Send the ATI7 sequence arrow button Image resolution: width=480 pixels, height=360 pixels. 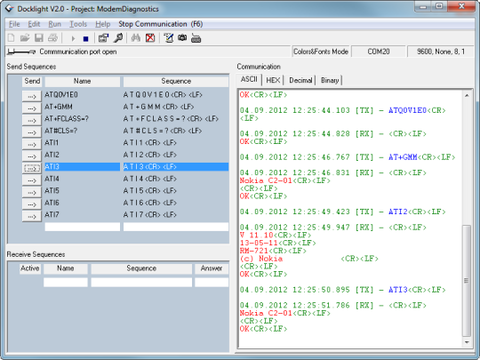pyautogui.click(x=32, y=216)
